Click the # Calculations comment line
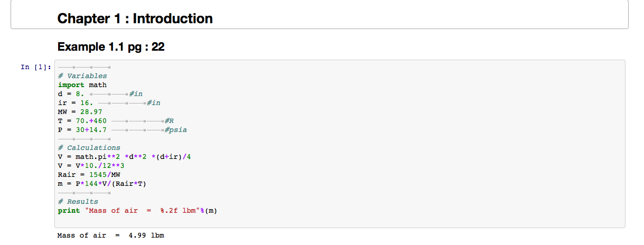This screenshot has height=245, width=644. [89, 148]
